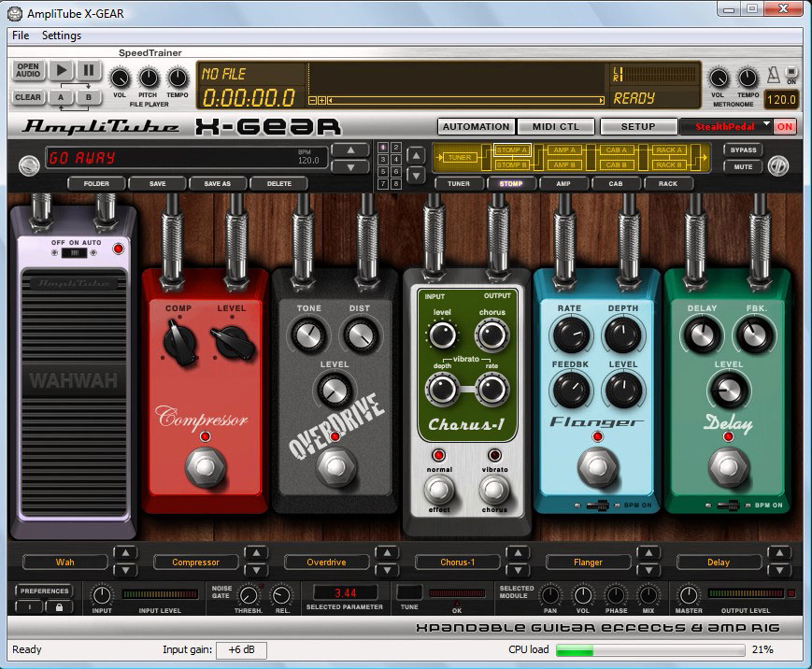
Task: Click the metronome tempo 120.0 display
Action: pos(781,100)
